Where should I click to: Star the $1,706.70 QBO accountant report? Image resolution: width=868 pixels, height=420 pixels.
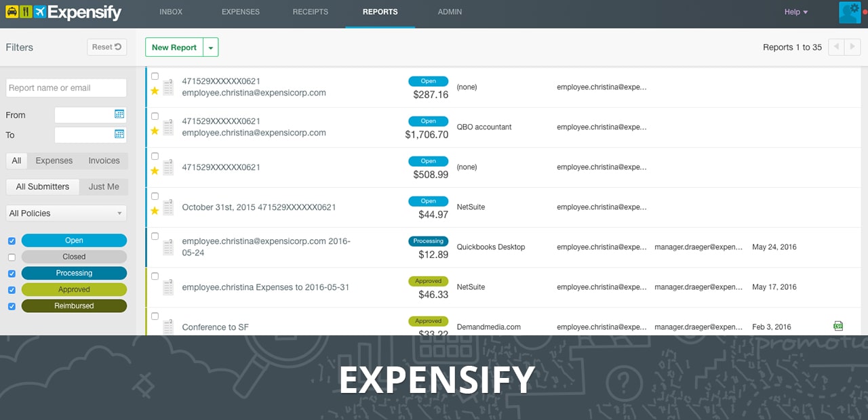(x=155, y=131)
